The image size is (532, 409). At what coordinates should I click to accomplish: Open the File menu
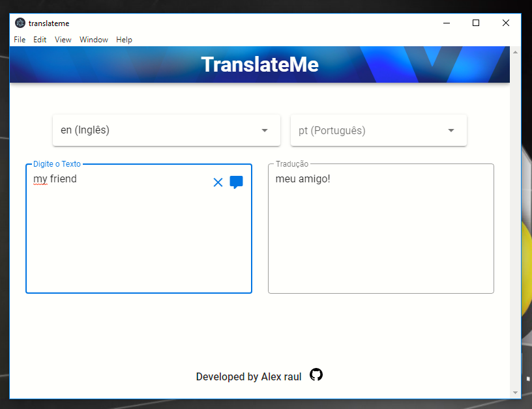pyautogui.click(x=20, y=40)
